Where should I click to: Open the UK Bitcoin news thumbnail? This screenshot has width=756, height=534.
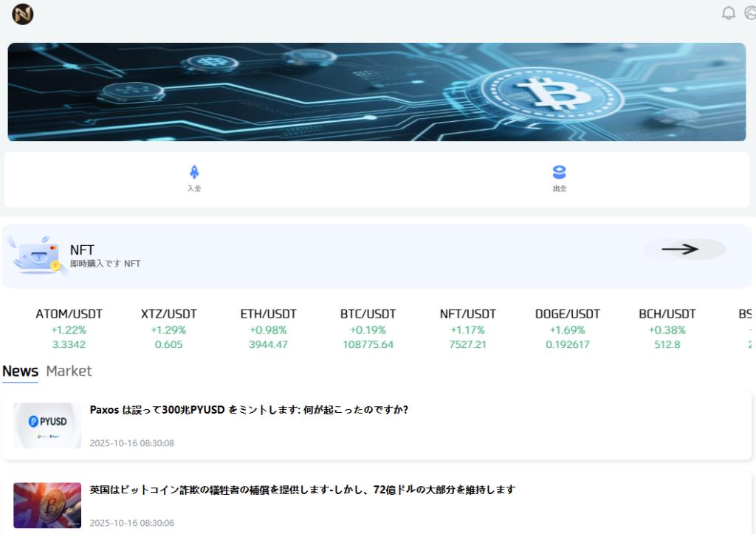pos(47,505)
